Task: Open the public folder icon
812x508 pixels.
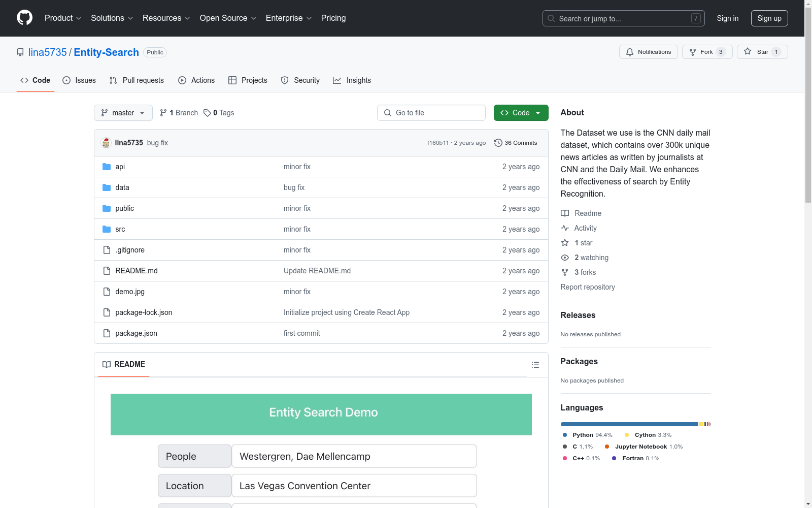Action: [107, 208]
